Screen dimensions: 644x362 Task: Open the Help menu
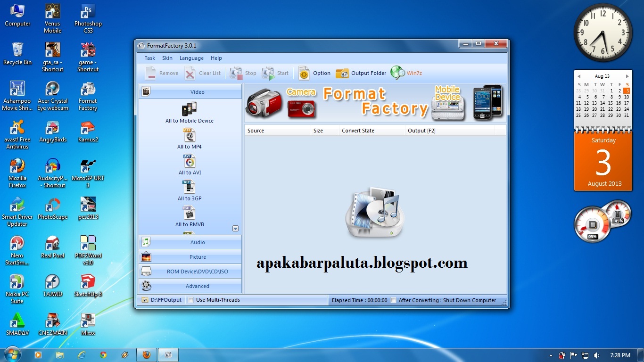tap(216, 58)
